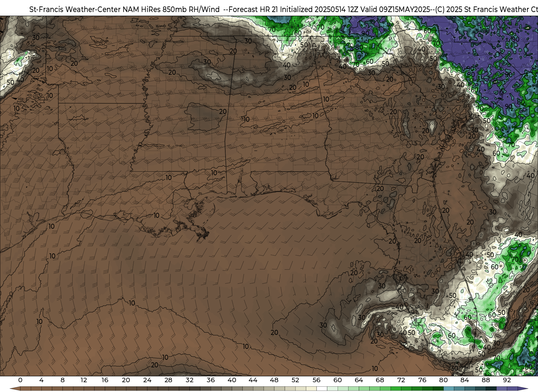Click the colorbar scale label "56"

316,380
